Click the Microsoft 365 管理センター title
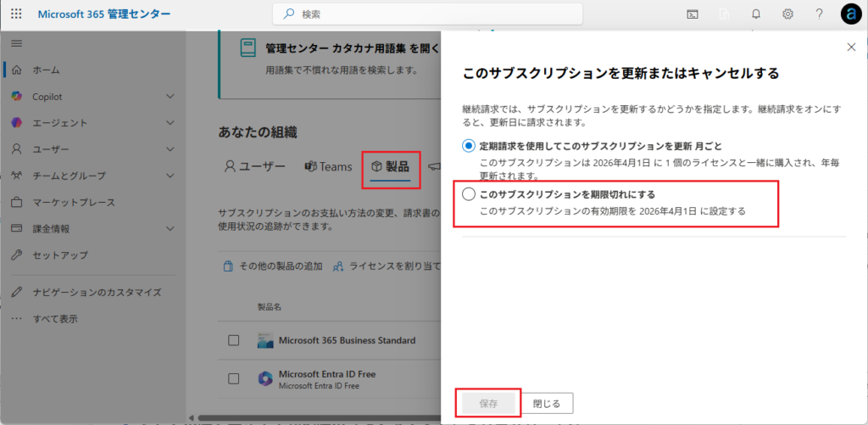Viewport: 868px width, 425px height. [104, 14]
